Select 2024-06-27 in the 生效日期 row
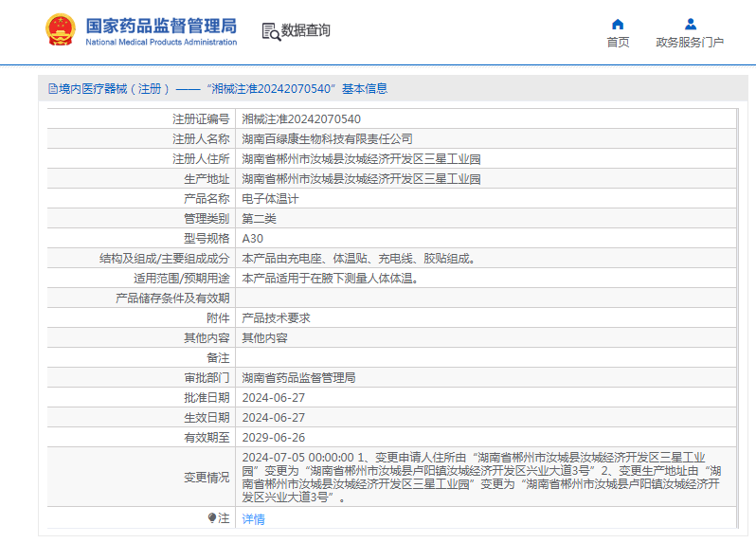 point(274,418)
